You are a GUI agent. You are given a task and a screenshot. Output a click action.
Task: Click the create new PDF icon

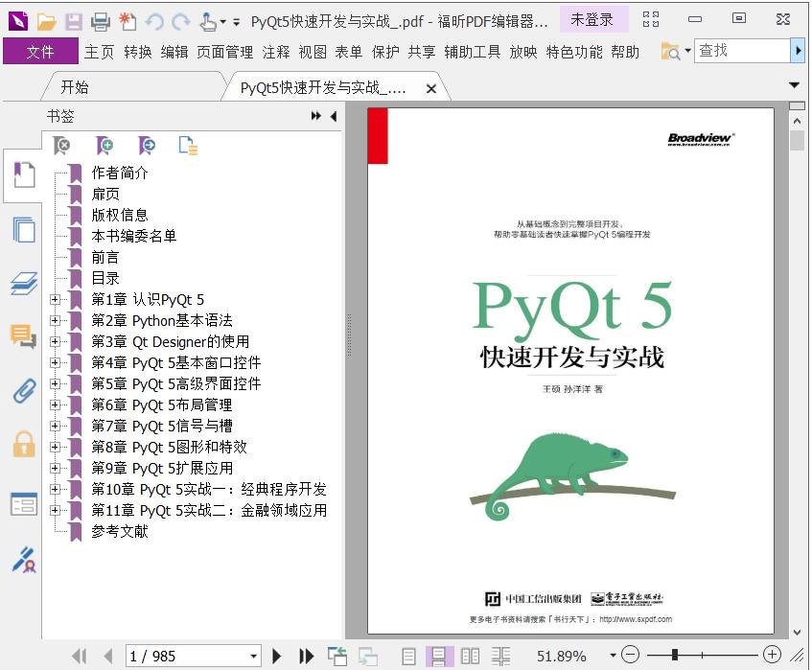(x=128, y=21)
